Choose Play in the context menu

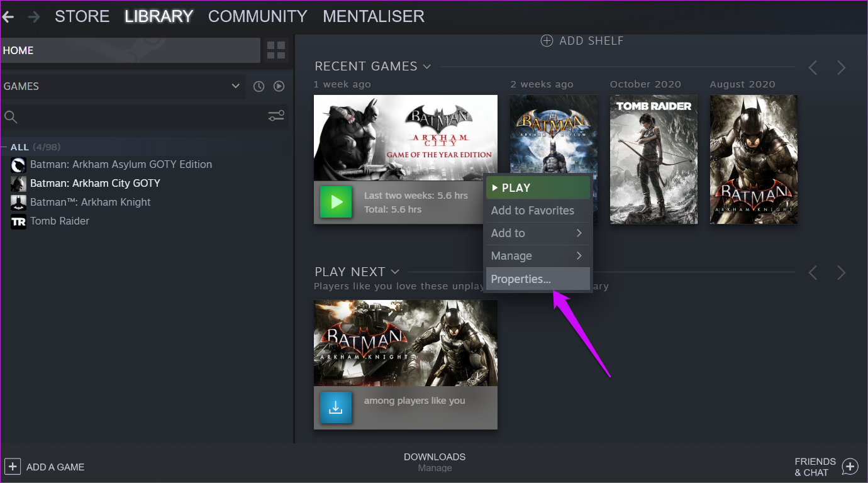point(538,187)
